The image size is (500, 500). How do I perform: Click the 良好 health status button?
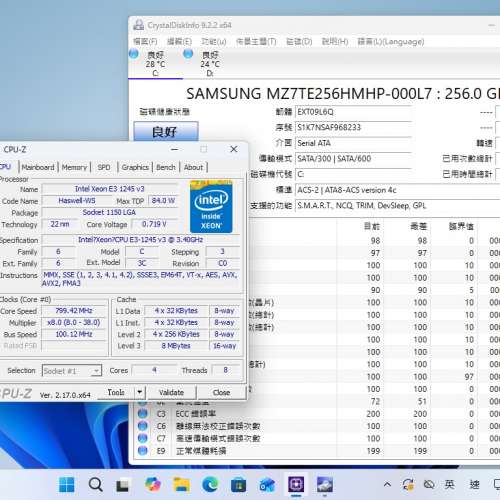166,132
